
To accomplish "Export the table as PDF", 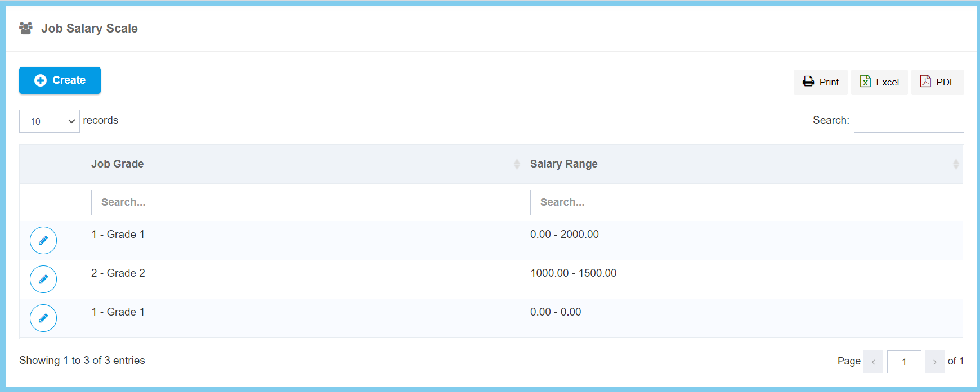I will coord(937,82).
